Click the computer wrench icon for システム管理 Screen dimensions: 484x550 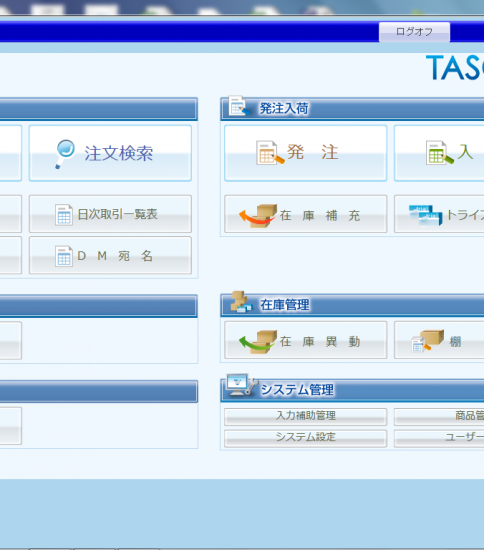pos(242,385)
